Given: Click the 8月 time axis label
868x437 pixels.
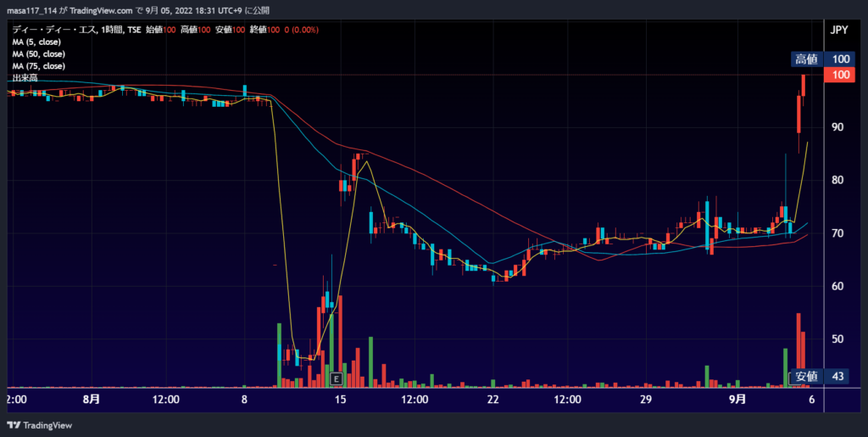Looking at the screenshot, I should pyautogui.click(x=92, y=400).
